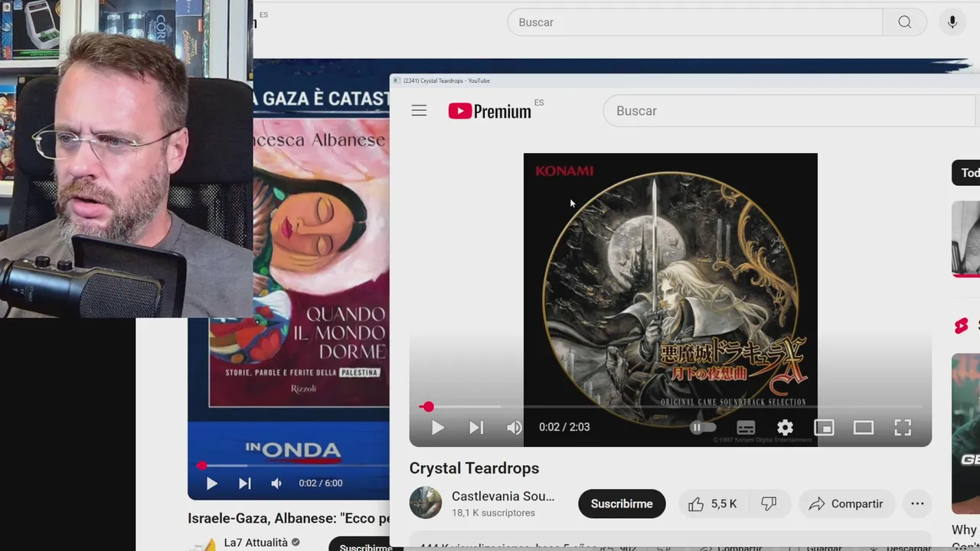Open the La7 Attualità channel link
Screen dimensions: 980x551
(x=256, y=543)
